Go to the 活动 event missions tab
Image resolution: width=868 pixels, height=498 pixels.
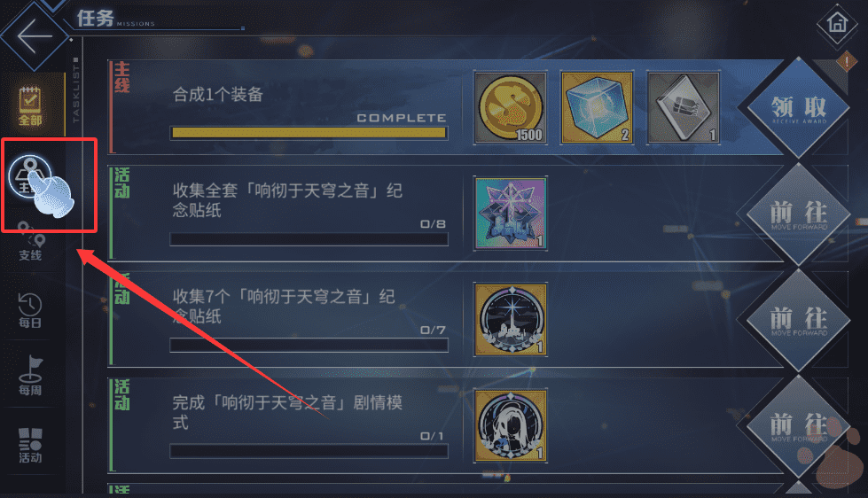(x=30, y=446)
